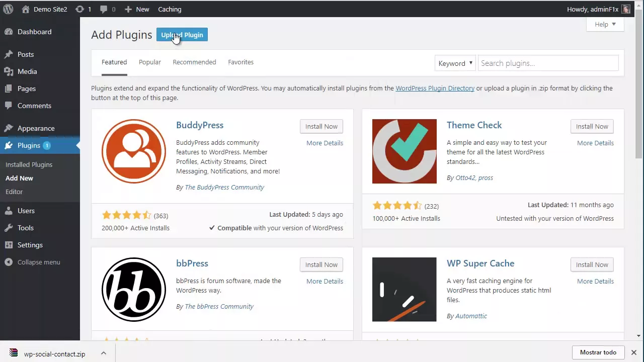
Task: Click the Mostrar todo downloads button
Action: (598, 352)
